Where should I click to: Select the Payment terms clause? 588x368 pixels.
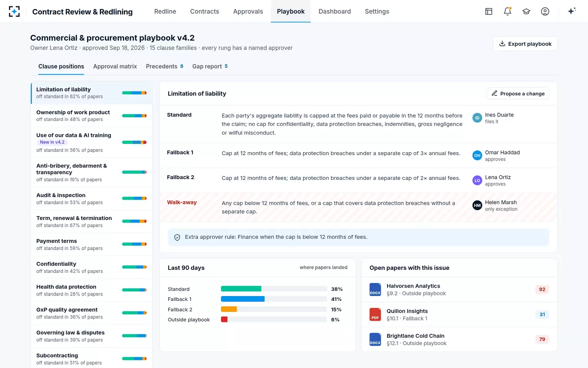(x=91, y=245)
